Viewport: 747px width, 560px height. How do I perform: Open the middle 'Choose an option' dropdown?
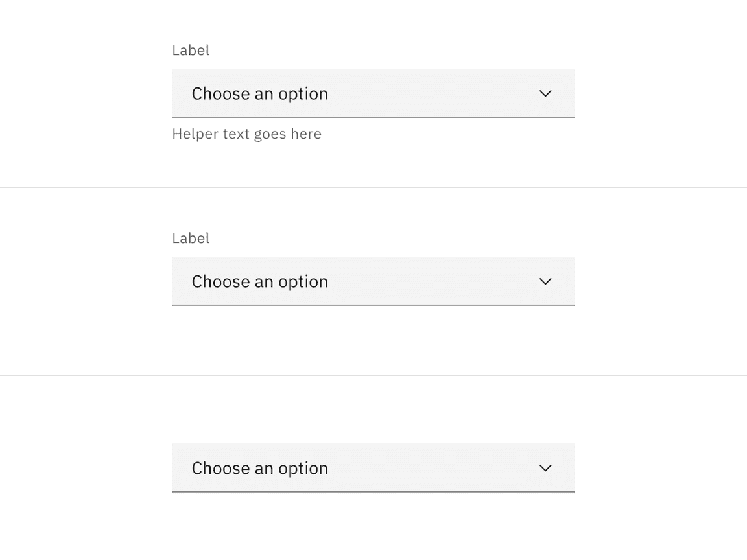point(373,281)
